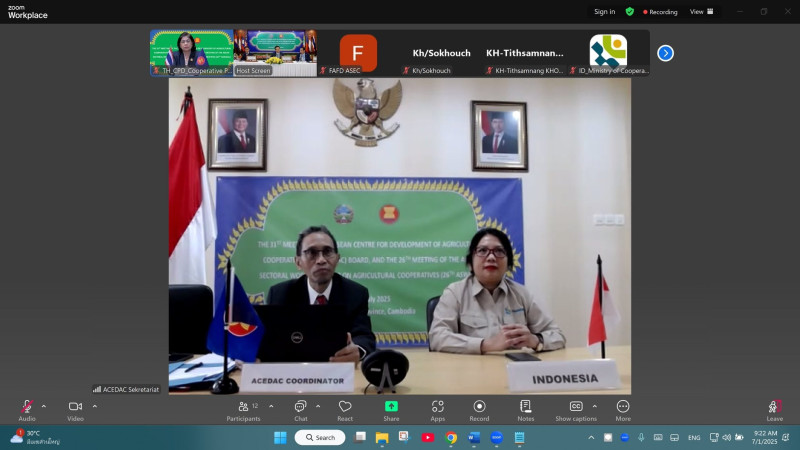
Task: Open the More options menu
Action: click(x=623, y=411)
